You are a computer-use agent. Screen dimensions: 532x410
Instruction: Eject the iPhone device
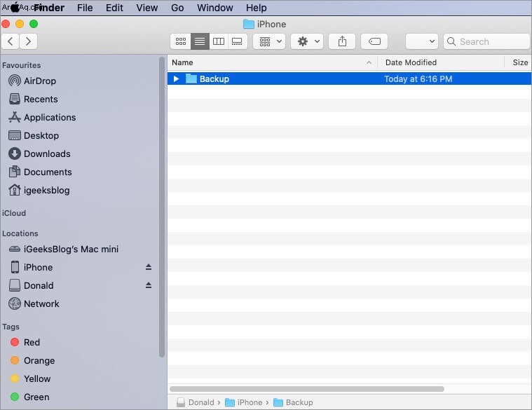coord(149,267)
